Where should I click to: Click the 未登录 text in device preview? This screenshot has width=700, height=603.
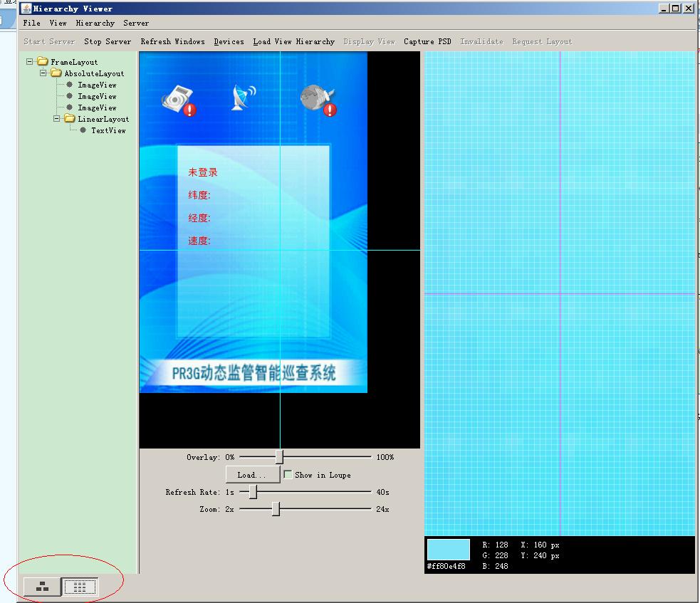(203, 172)
